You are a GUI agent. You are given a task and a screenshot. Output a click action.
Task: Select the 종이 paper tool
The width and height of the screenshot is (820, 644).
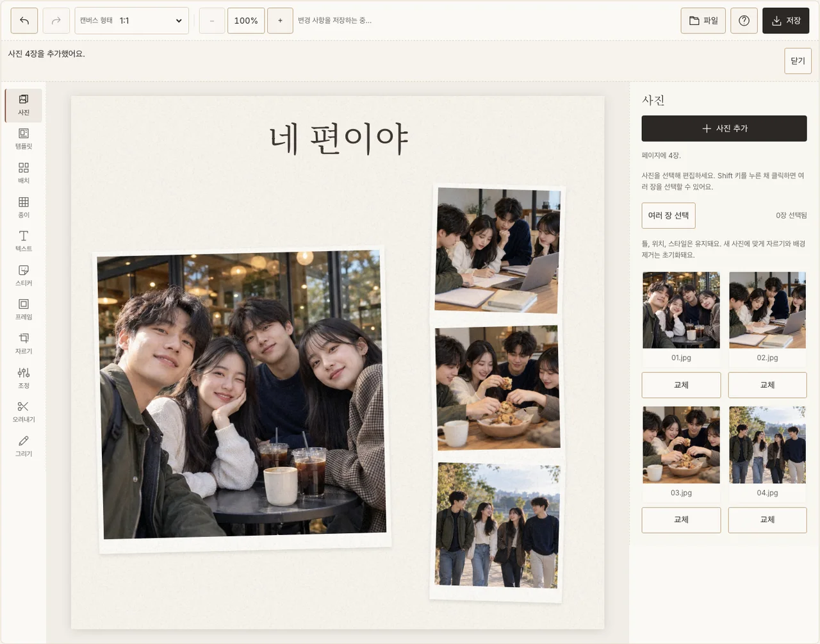pyautogui.click(x=24, y=208)
